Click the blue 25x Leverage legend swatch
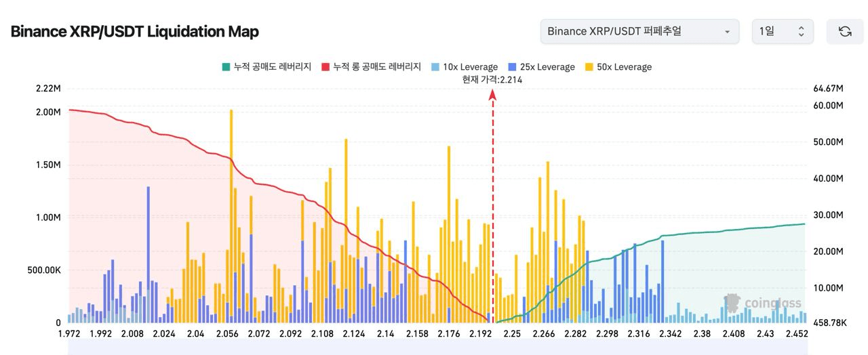 pyautogui.click(x=512, y=67)
